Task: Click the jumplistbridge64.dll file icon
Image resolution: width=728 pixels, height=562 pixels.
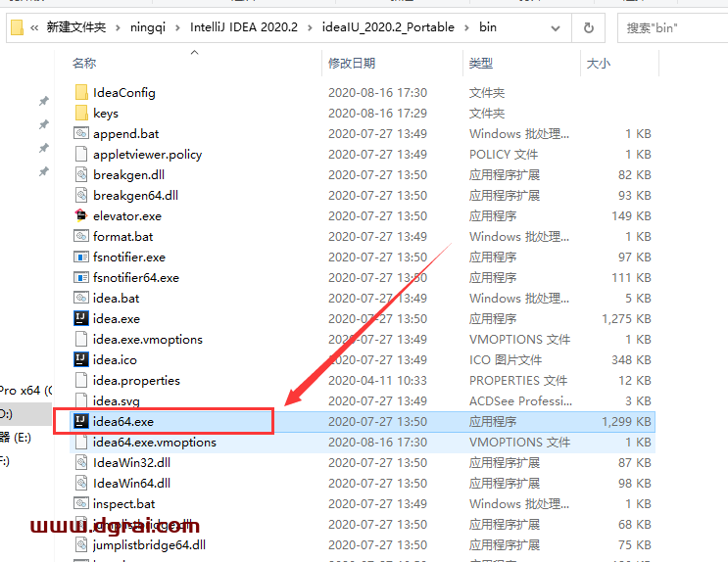Action: pyautogui.click(x=81, y=544)
